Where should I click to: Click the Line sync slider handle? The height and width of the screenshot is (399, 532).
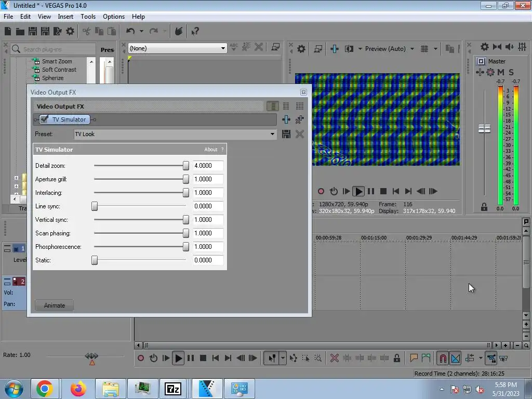pos(95,206)
